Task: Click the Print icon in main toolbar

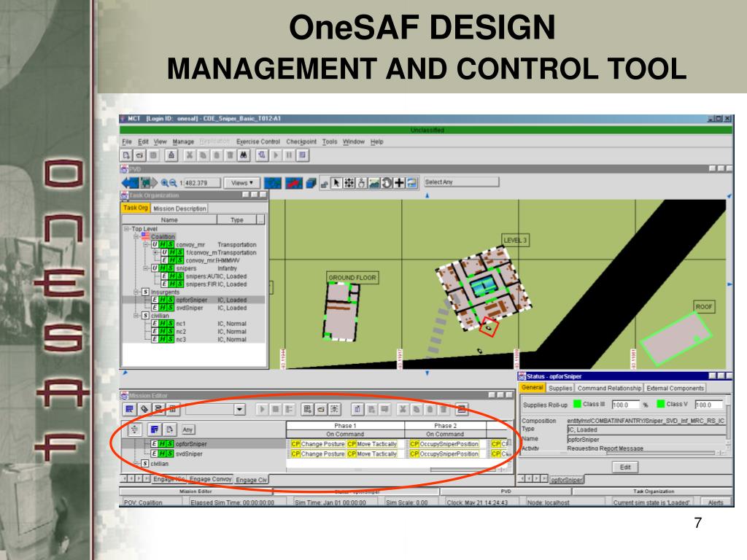Action: [x=171, y=155]
